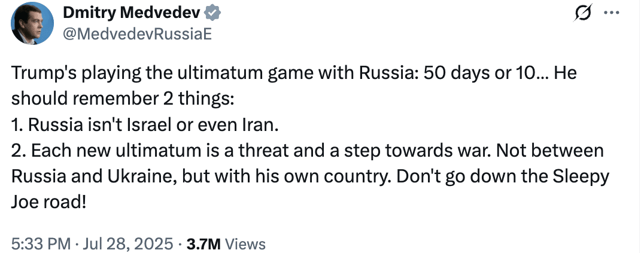The image size is (644, 253).
Task: Open the three-dot More options menu
Action: (x=610, y=13)
